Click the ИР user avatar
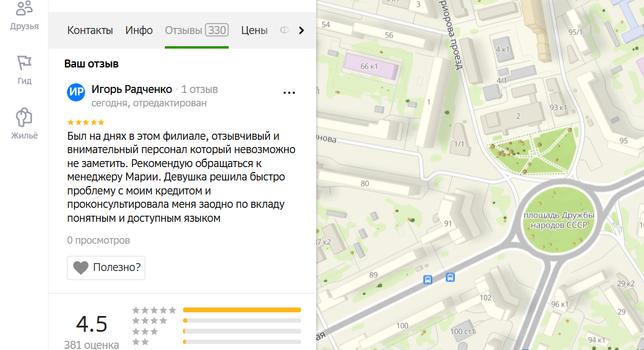 click(x=76, y=92)
